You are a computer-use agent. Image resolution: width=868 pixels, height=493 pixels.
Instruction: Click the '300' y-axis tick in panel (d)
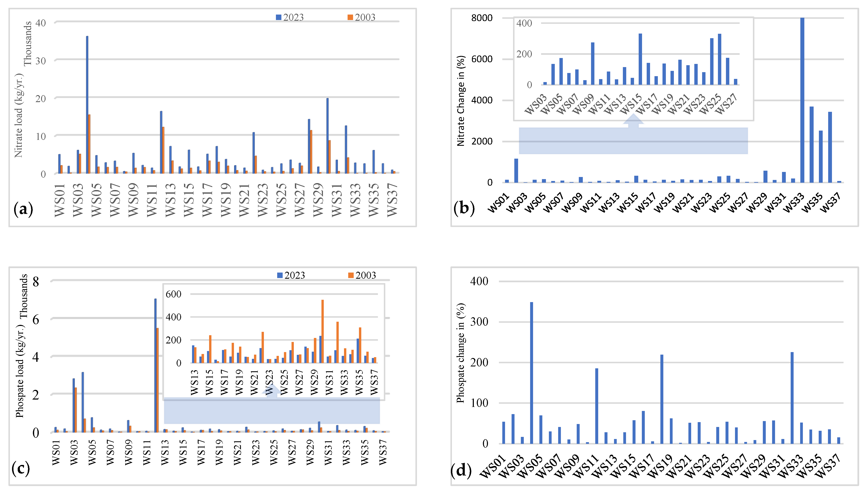[x=479, y=322]
